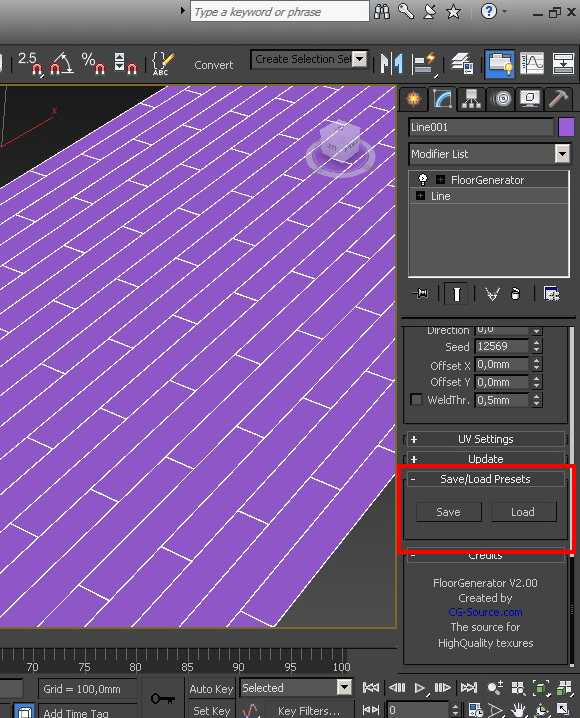The image size is (580, 718).
Task: Click the Seed value field 12569
Action: (502, 346)
